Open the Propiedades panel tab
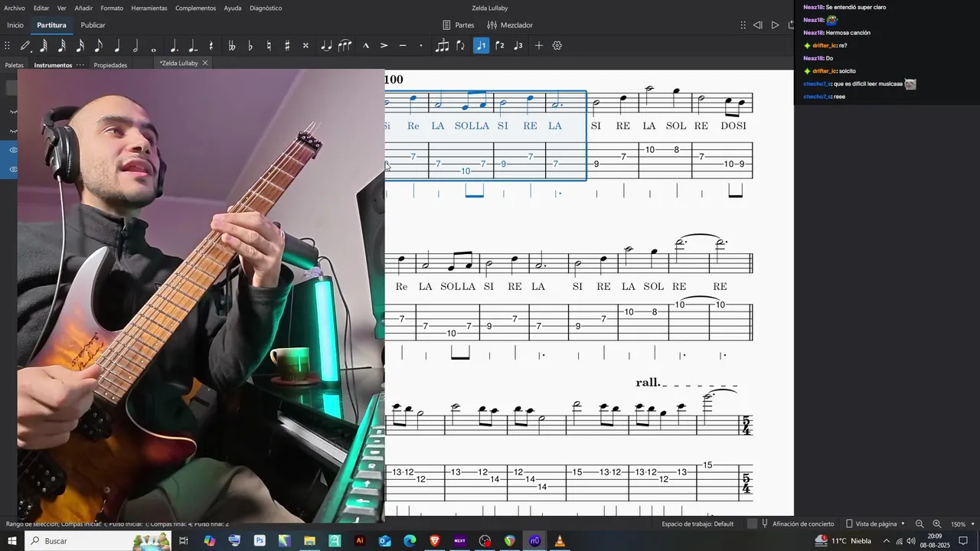980x551 pixels. click(x=110, y=65)
